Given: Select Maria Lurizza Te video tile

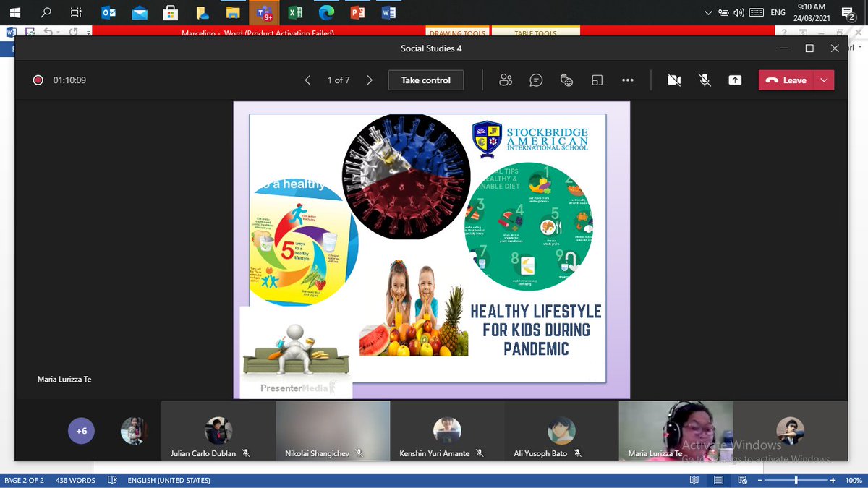Looking at the screenshot, I should [x=675, y=431].
